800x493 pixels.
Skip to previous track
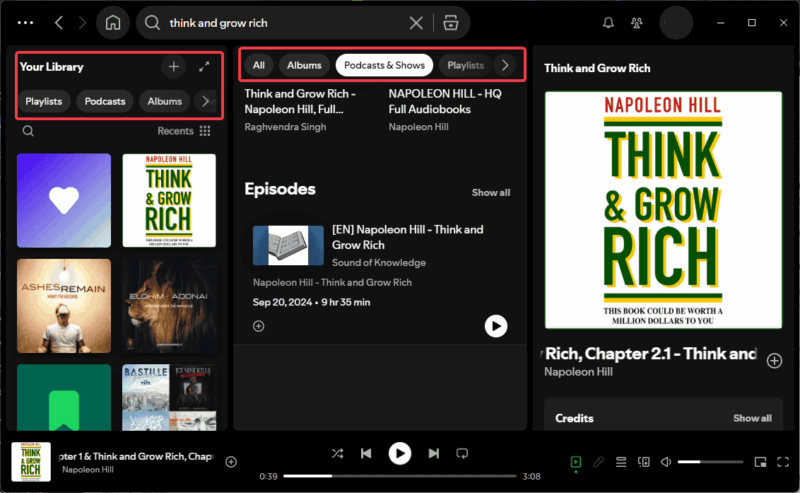click(x=366, y=453)
